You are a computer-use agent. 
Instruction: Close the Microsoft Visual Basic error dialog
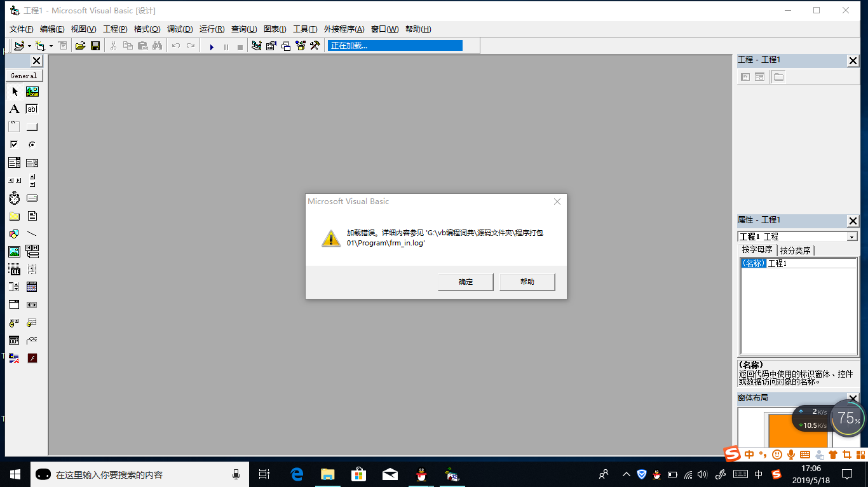(557, 202)
